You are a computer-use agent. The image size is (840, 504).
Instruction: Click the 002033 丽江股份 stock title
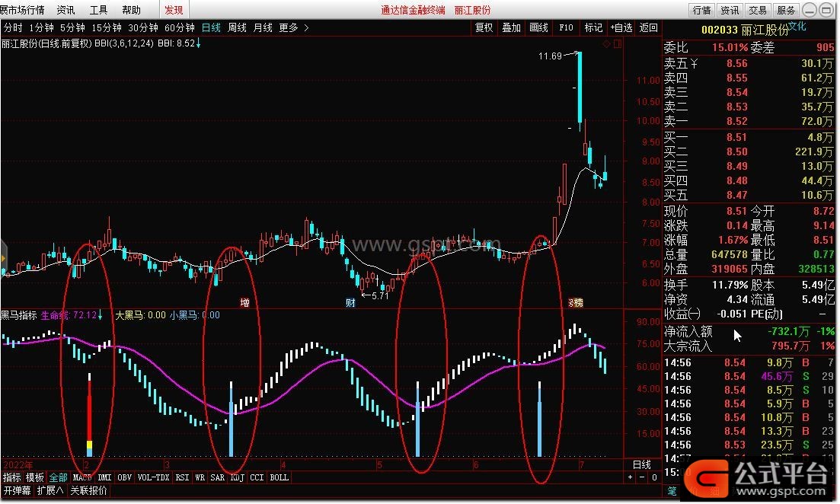(745, 30)
